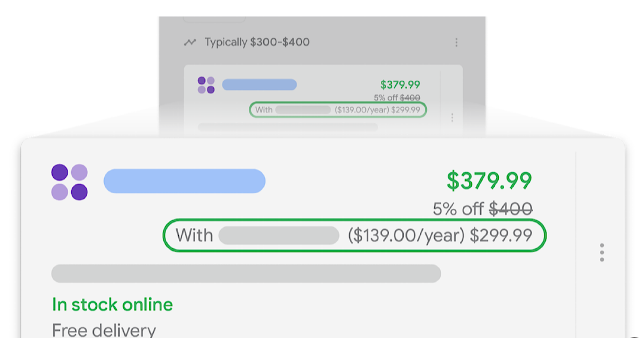
Task: Open the three-dot menu on the enlarged card
Action: coord(602,252)
